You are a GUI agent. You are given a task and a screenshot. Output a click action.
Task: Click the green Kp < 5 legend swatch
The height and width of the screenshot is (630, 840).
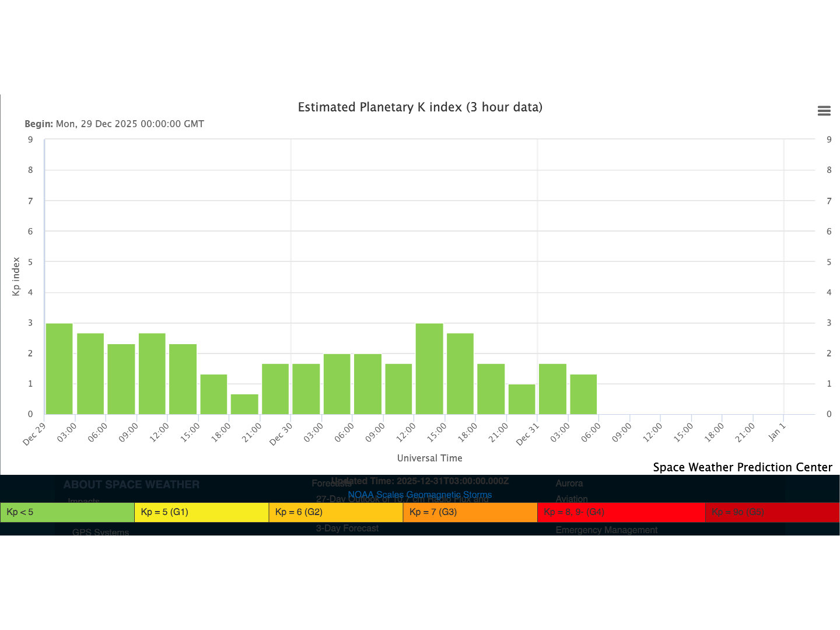pos(67,512)
